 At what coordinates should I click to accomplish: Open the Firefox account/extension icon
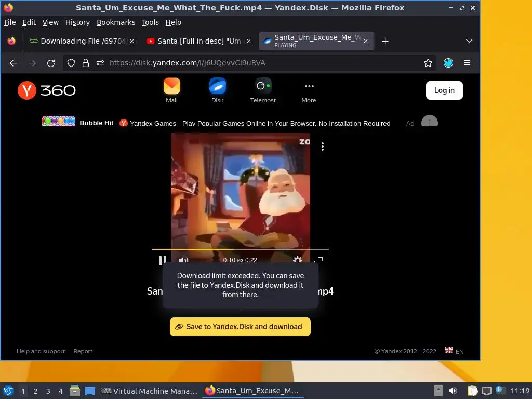pyautogui.click(x=448, y=63)
